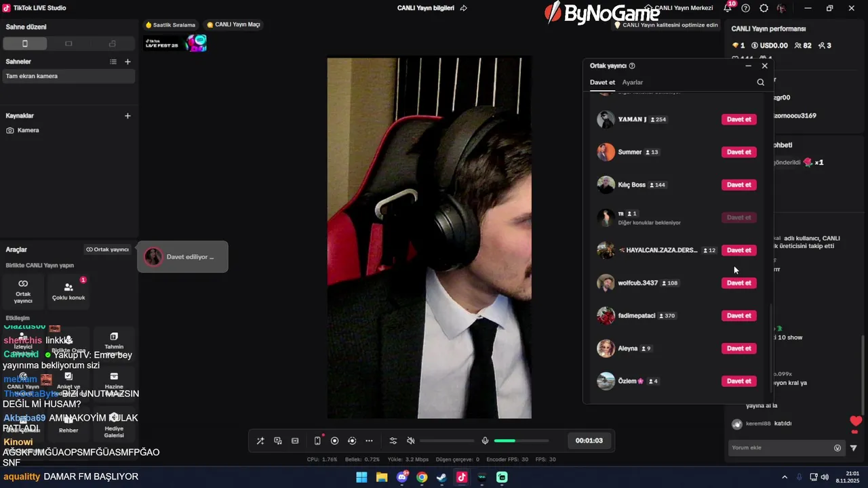Click the profile avatar in title bar

click(782, 8)
